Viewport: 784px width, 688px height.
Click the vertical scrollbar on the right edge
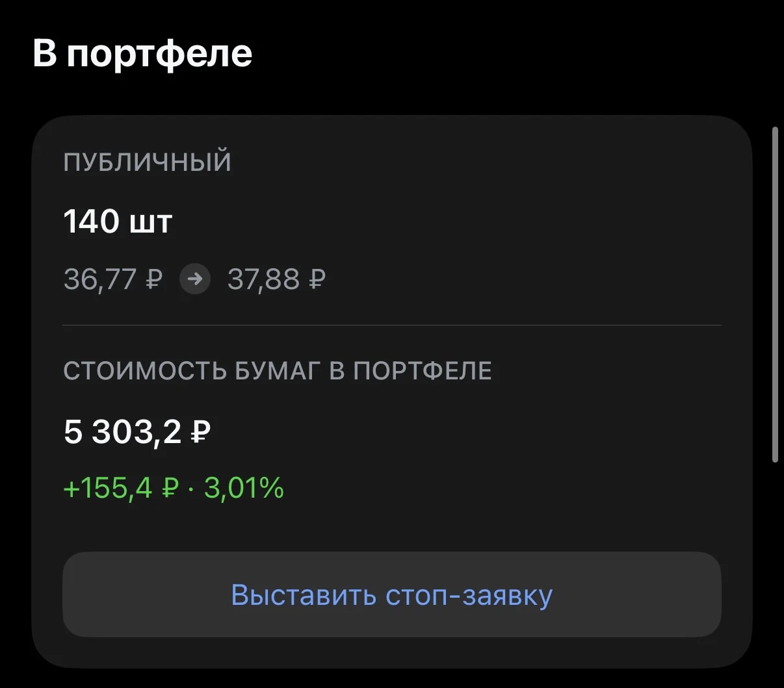(775, 295)
